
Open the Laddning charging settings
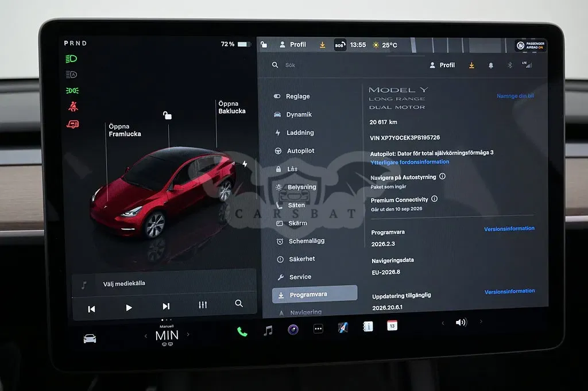295,133
